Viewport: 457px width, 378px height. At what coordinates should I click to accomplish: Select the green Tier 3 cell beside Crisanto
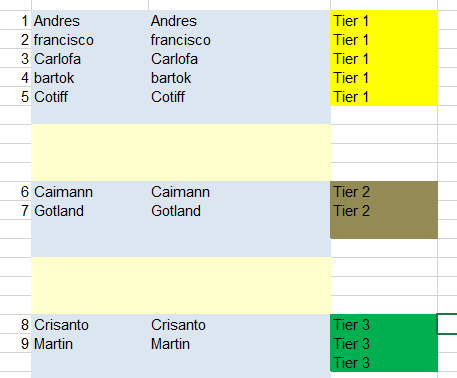[x=384, y=325]
